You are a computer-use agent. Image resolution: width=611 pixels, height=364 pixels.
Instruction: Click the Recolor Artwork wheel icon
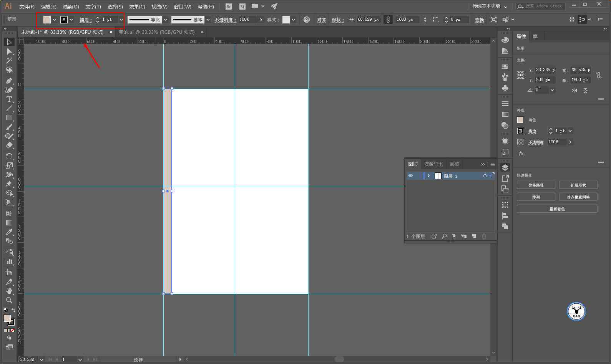click(x=307, y=20)
